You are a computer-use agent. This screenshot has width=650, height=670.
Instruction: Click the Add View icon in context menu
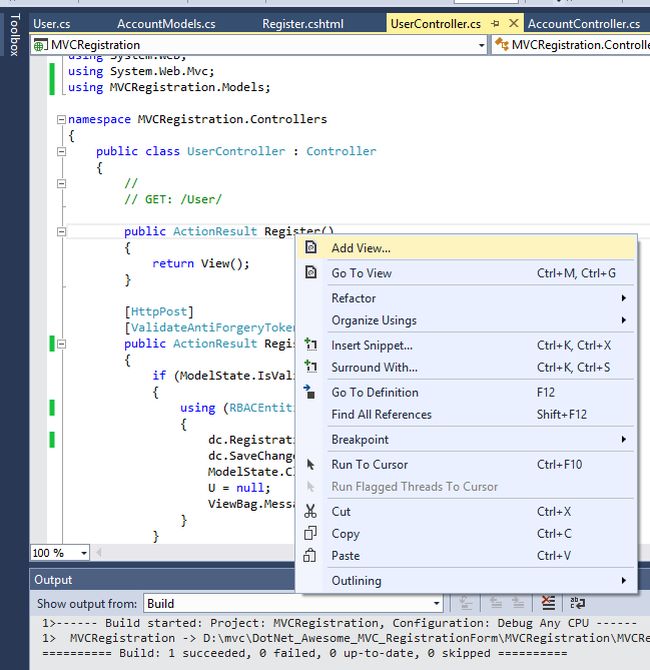pyautogui.click(x=311, y=248)
